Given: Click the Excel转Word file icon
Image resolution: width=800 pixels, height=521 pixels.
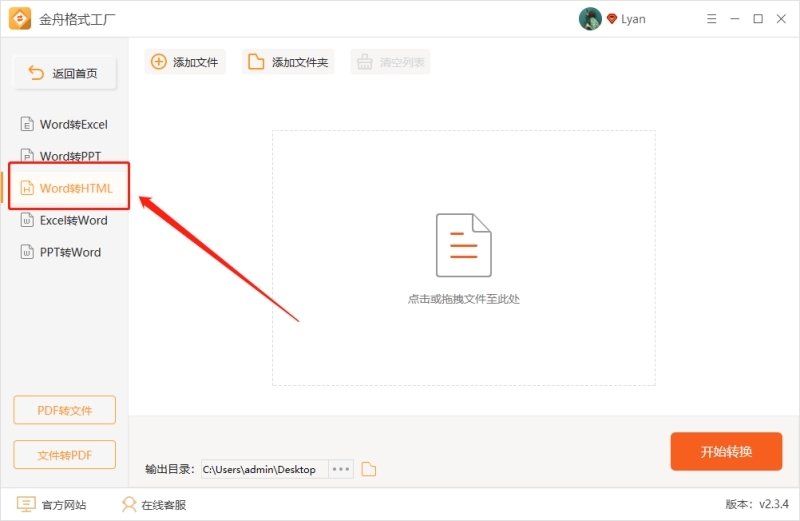Looking at the screenshot, I should [27, 220].
